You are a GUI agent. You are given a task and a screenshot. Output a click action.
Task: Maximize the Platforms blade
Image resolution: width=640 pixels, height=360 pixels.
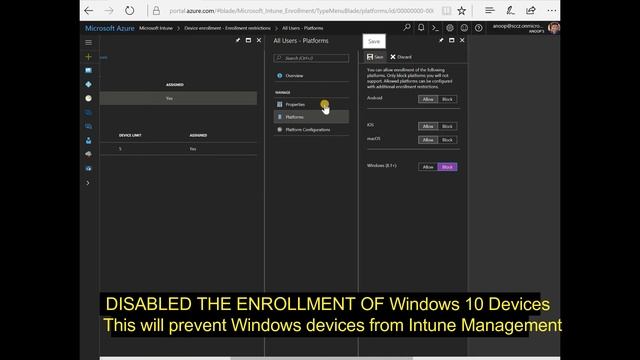pyautogui.click(x=451, y=40)
